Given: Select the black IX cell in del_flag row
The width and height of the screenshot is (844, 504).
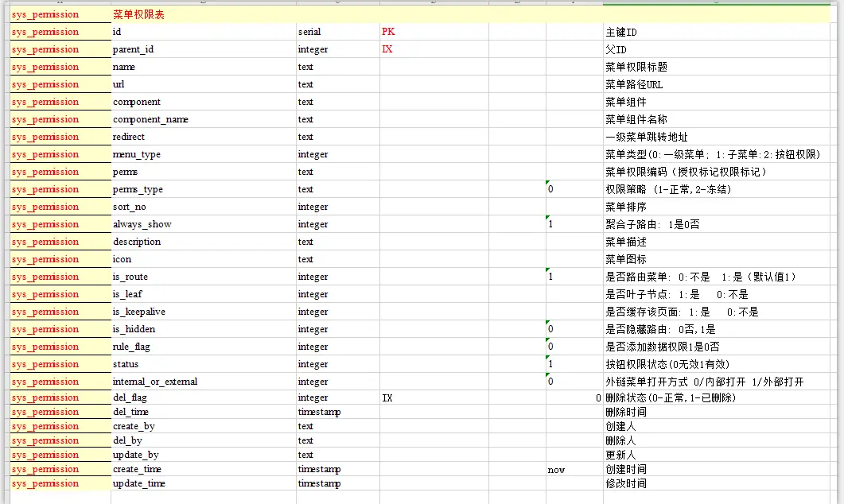Looking at the screenshot, I should click(434, 397).
